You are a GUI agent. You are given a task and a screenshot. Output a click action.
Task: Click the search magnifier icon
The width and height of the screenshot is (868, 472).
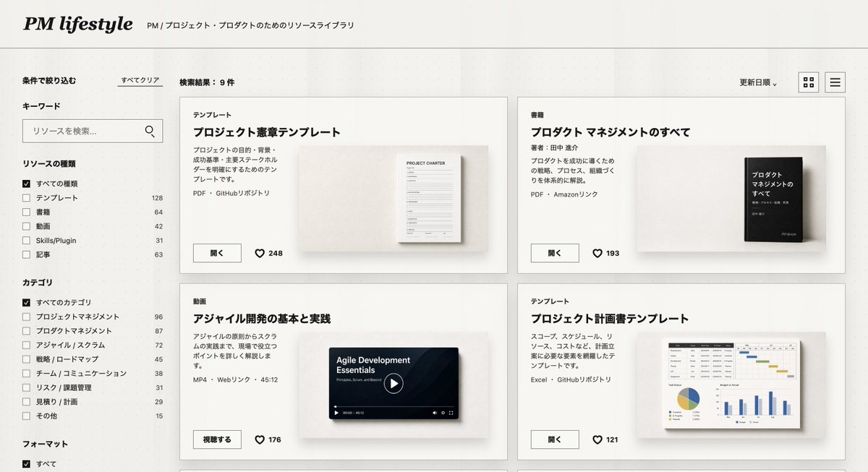(150, 131)
